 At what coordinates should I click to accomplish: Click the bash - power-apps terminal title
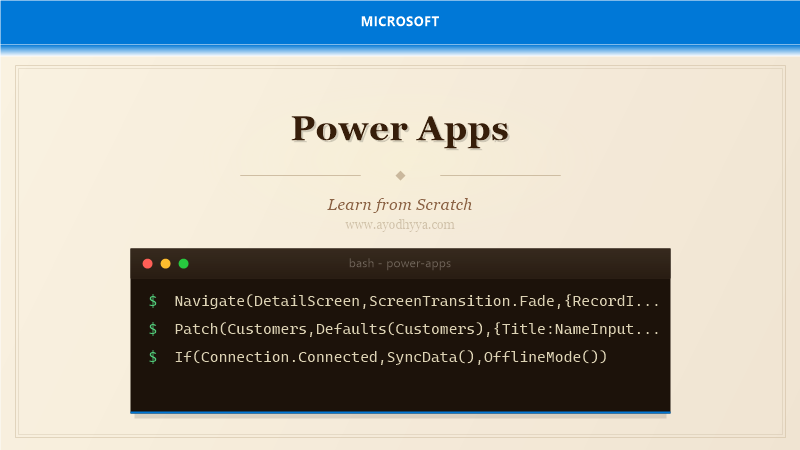tap(400, 263)
